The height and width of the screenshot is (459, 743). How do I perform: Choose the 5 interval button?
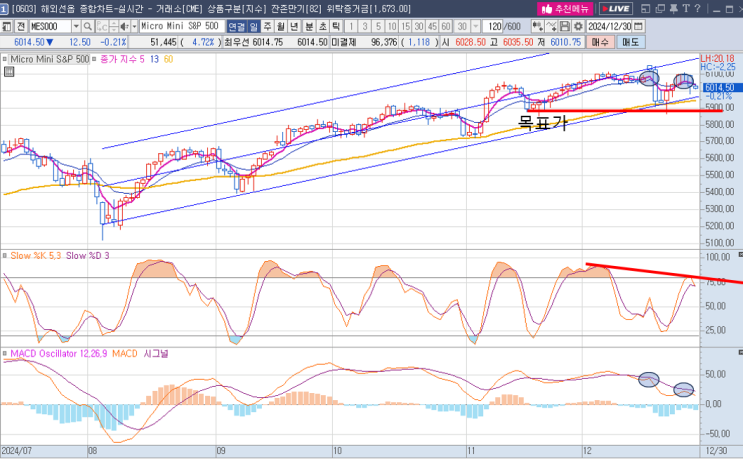(x=378, y=26)
